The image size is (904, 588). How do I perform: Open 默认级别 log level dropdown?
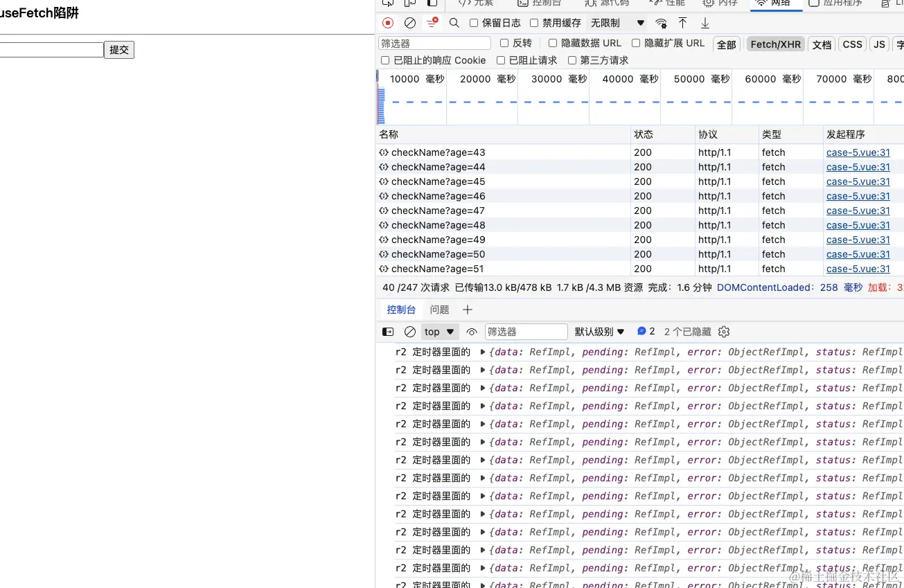coord(600,332)
